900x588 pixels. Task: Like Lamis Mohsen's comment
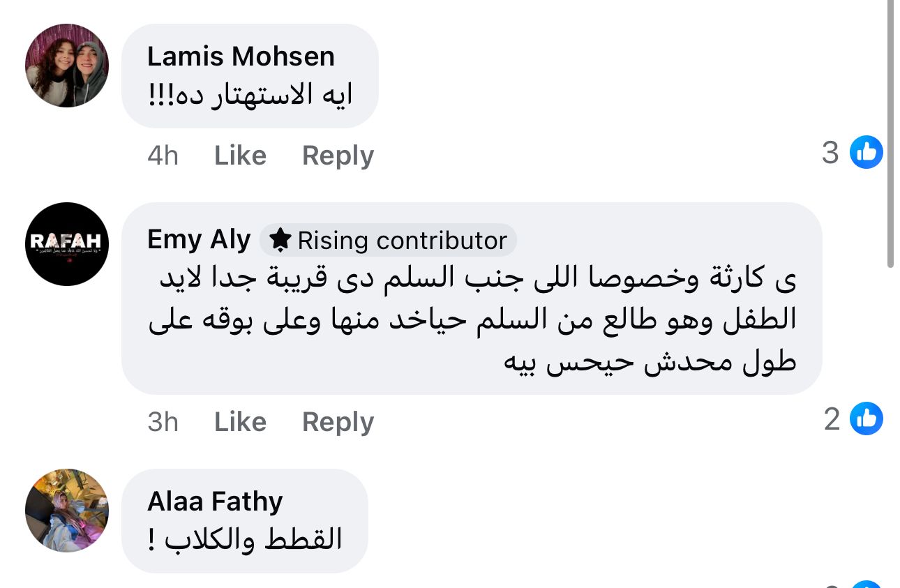[240, 156]
